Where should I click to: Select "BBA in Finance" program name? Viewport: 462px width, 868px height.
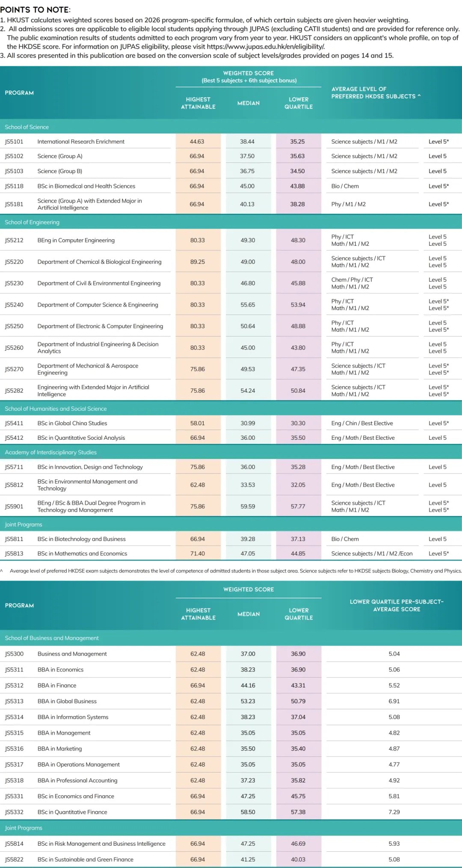tap(57, 686)
